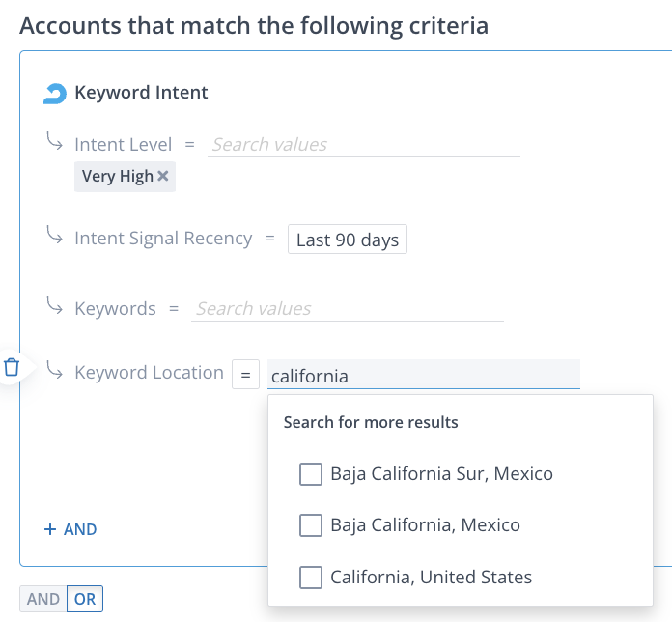Viewport: 672px width, 622px height.
Task: Tick the Baja California, Mexico checkbox
Action: tap(311, 525)
